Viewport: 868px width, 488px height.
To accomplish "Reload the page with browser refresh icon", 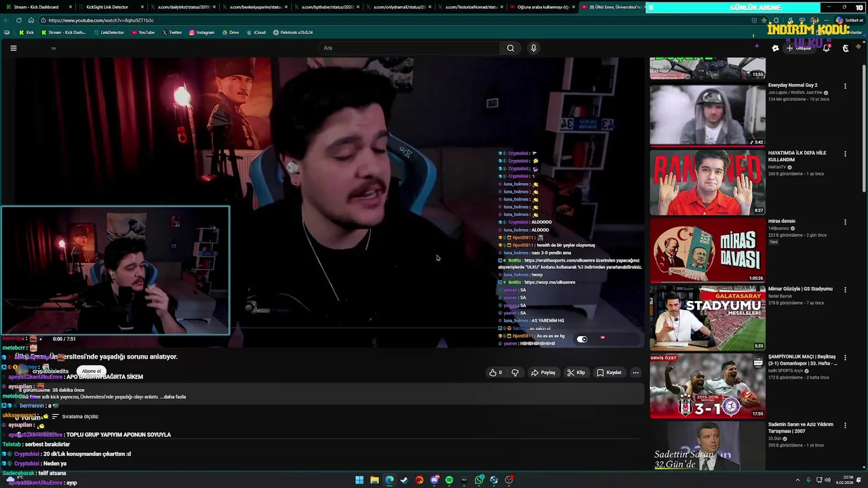I will (x=19, y=20).
